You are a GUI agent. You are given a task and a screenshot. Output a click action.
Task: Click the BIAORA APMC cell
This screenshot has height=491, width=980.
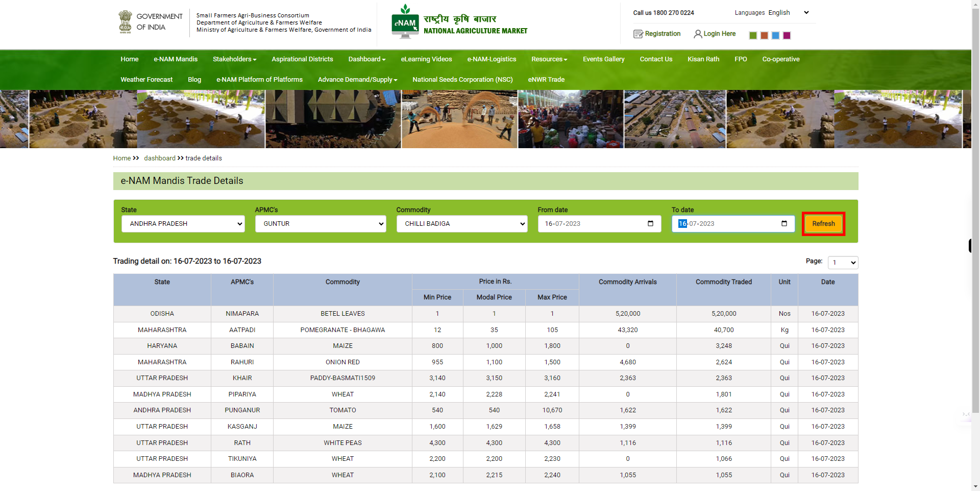click(242, 475)
